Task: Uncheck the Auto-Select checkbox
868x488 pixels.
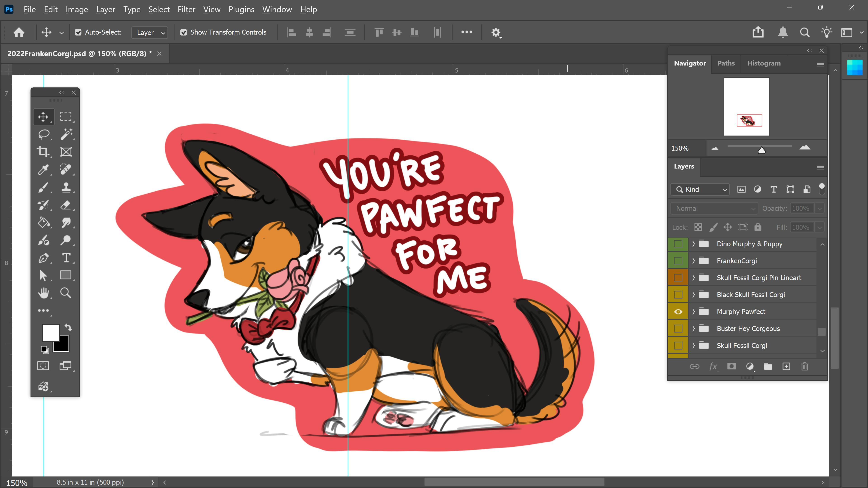Action: (78, 32)
